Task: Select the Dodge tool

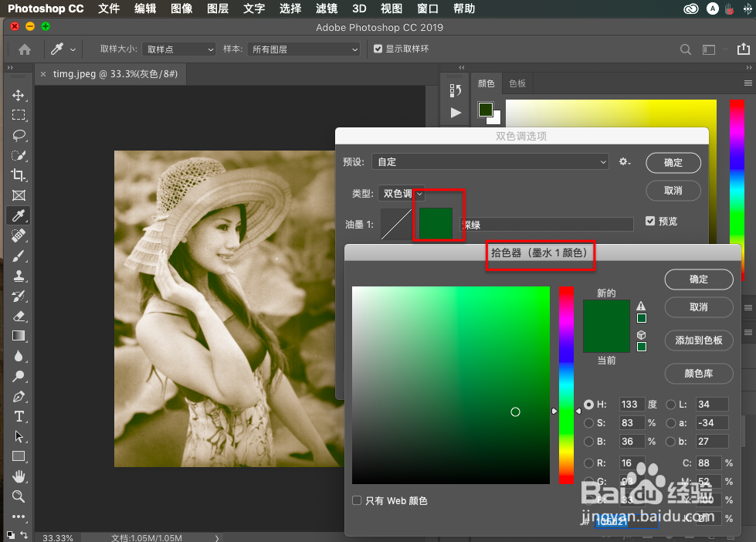Action: (x=19, y=376)
